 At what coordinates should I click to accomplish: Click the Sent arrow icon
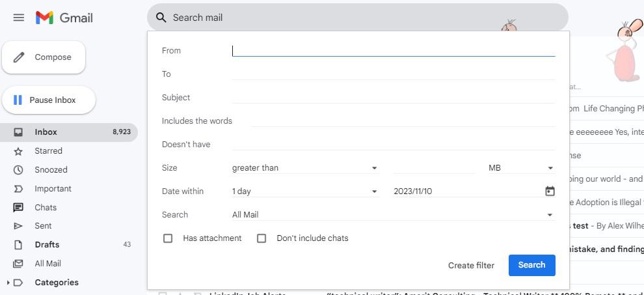click(x=19, y=226)
